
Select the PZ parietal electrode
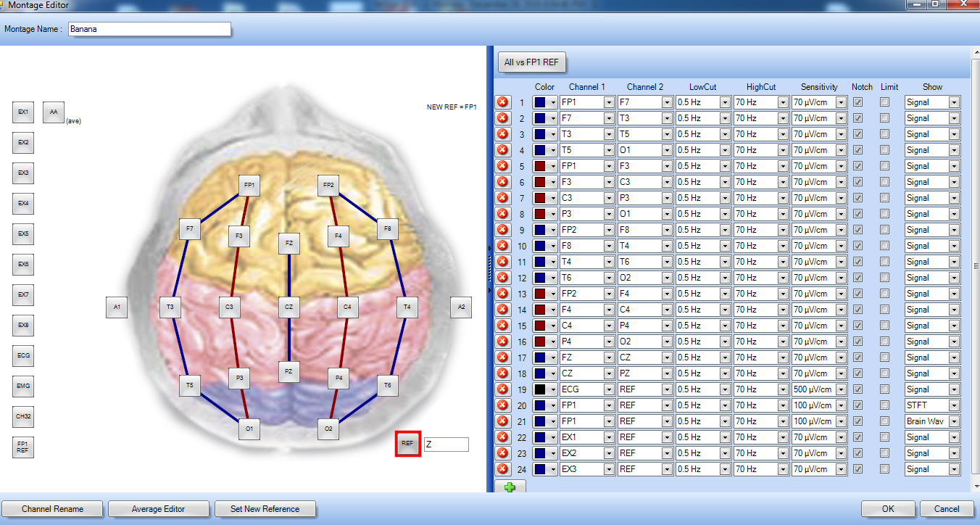[x=288, y=371]
